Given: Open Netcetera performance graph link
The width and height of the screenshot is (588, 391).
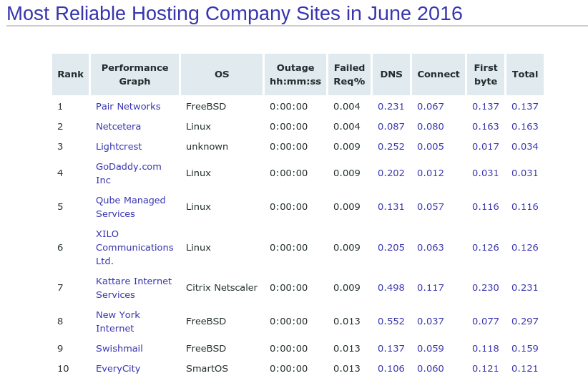Looking at the screenshot, I should coord(118,127).
